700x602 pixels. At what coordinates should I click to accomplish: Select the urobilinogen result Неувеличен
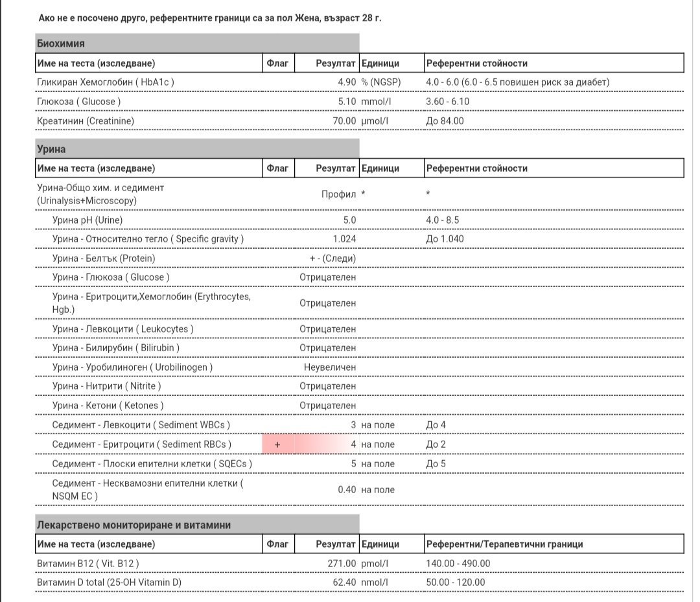pyautogui.click(x=330, y=367)
